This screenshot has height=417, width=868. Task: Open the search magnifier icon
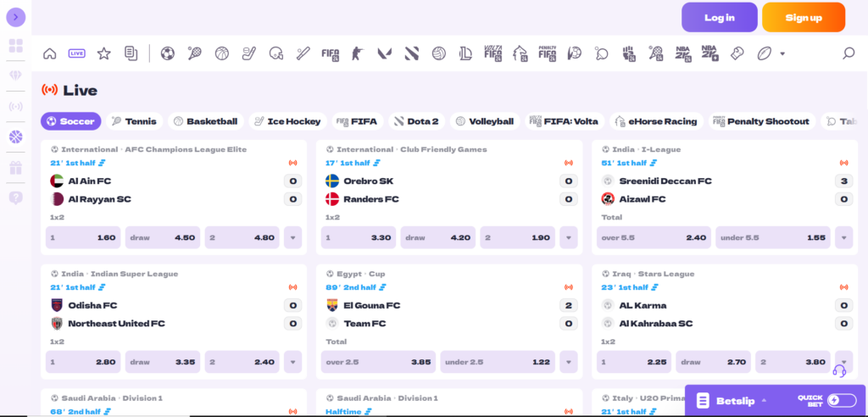pyautogui.click(x=848, y=53)
